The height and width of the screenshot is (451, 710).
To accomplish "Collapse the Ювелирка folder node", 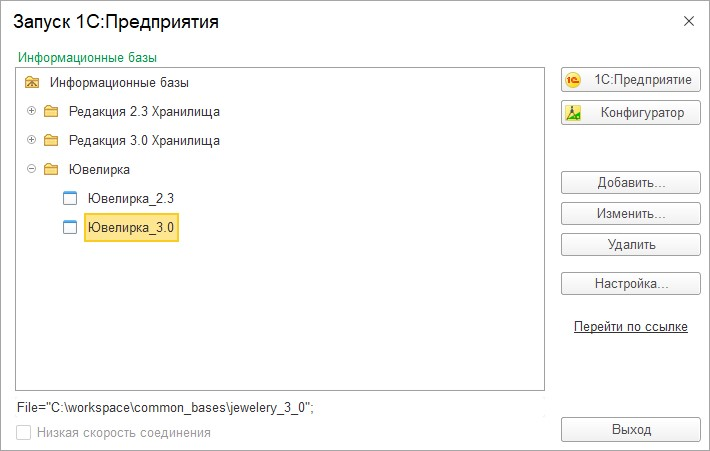I will pyautogui.click(x=31, y=168).
